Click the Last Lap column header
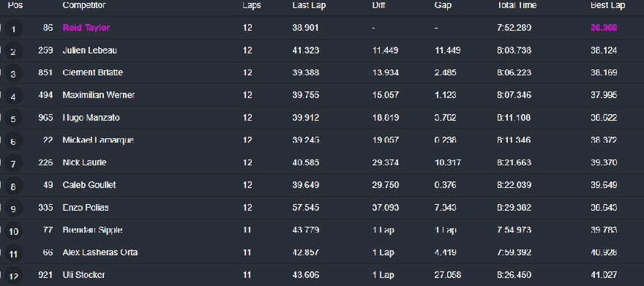Image resolution: width=644 pixels, height=286 pixels. (x=309, y=5)
